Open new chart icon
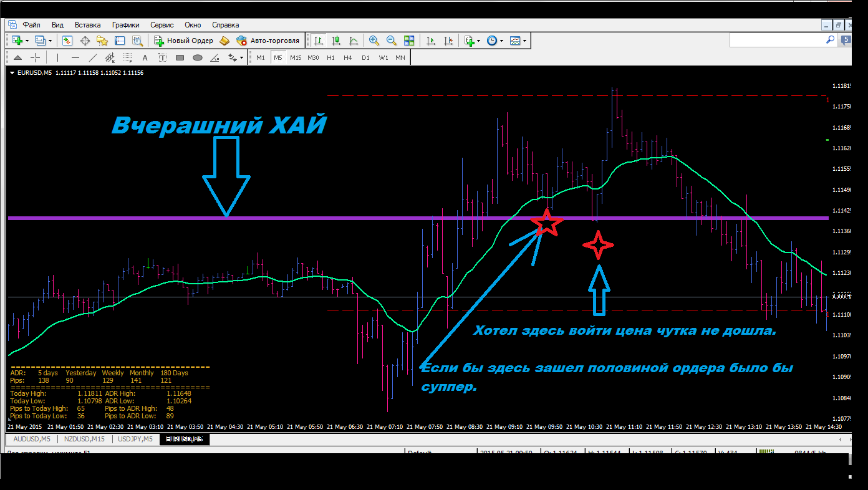Image resolution: width=868 pixels, height=490 pixels. 16,41
